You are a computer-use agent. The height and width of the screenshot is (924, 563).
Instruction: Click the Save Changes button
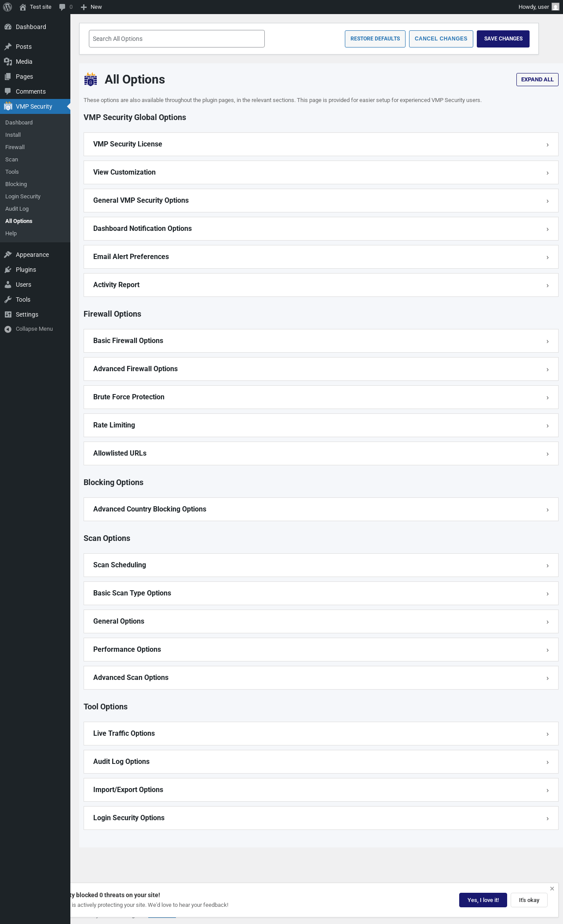503,39
